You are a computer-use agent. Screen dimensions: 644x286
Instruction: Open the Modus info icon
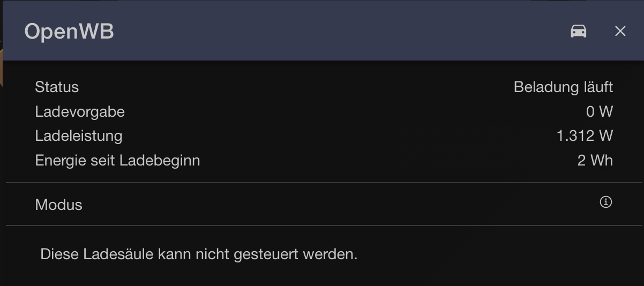coord(606,202)
